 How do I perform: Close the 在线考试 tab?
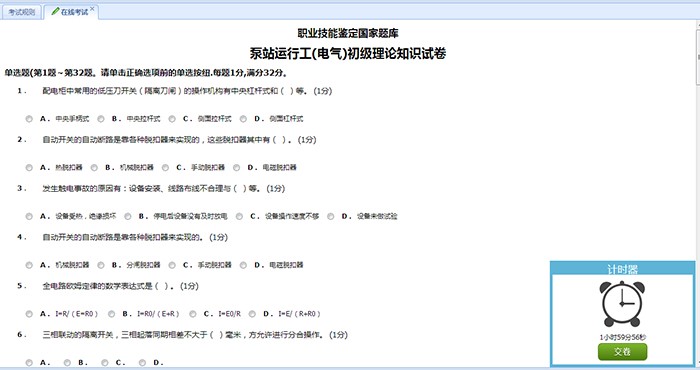92,8
